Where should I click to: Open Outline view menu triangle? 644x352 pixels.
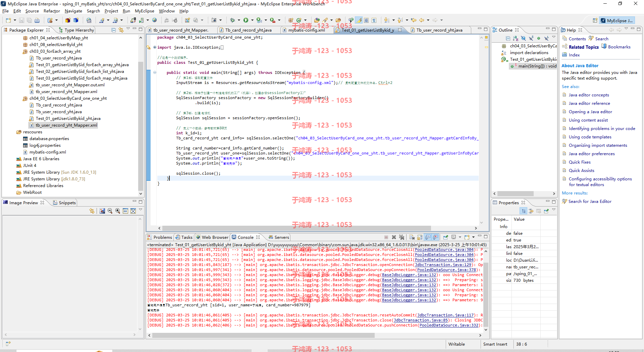tap(554, 38)
